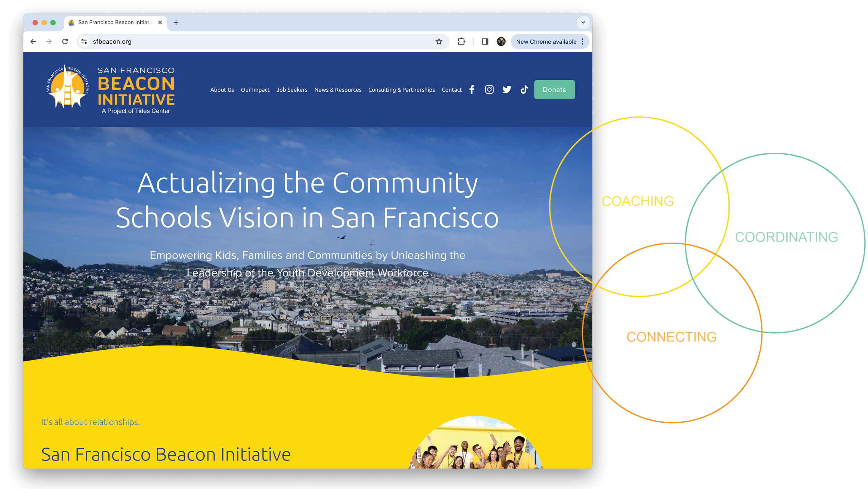View site information icon in address bar
Image resolution: width=868 pixels, height=489 pixels.
[x=84, y=42]
